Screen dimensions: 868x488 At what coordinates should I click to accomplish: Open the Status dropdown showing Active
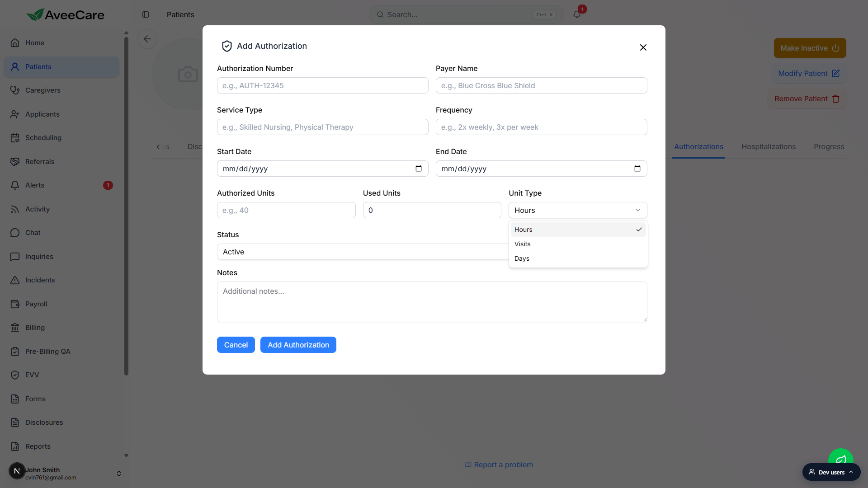click(x=363, y=252)
